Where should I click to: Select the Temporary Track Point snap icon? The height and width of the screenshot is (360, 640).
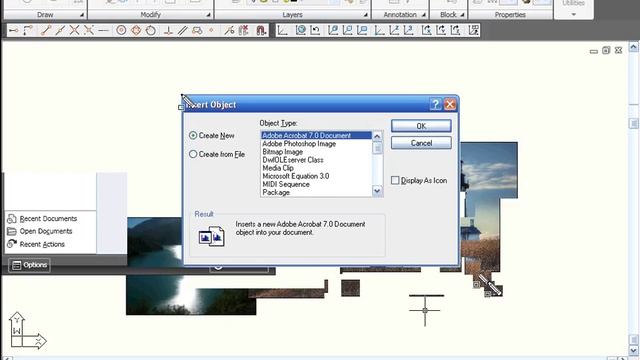click(x=13, y=31)
